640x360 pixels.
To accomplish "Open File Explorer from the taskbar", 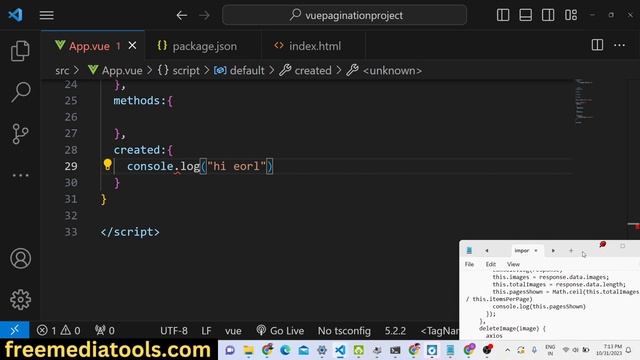I will coord(248,350).
